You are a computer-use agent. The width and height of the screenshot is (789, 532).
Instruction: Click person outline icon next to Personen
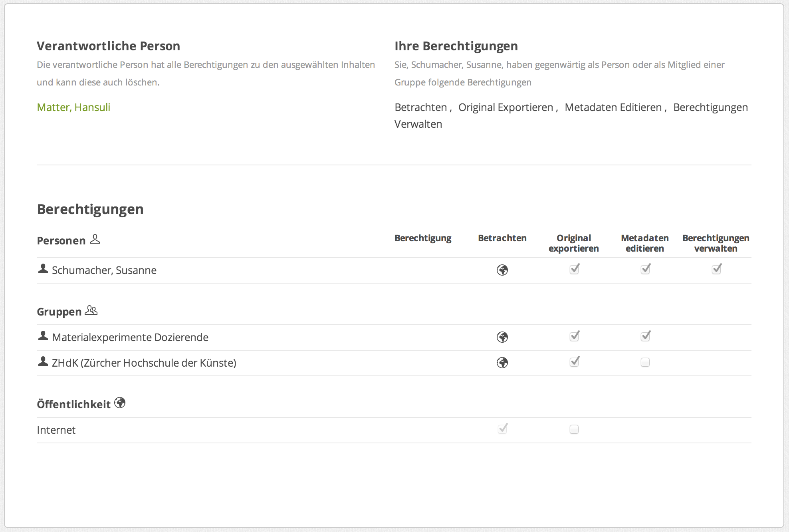tap(95, 239)
